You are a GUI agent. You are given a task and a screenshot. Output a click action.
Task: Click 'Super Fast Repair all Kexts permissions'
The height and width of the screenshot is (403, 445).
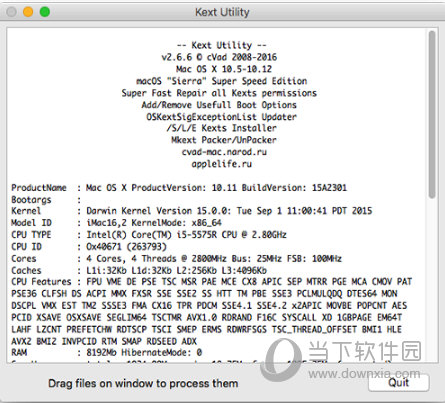click(219, 93)
